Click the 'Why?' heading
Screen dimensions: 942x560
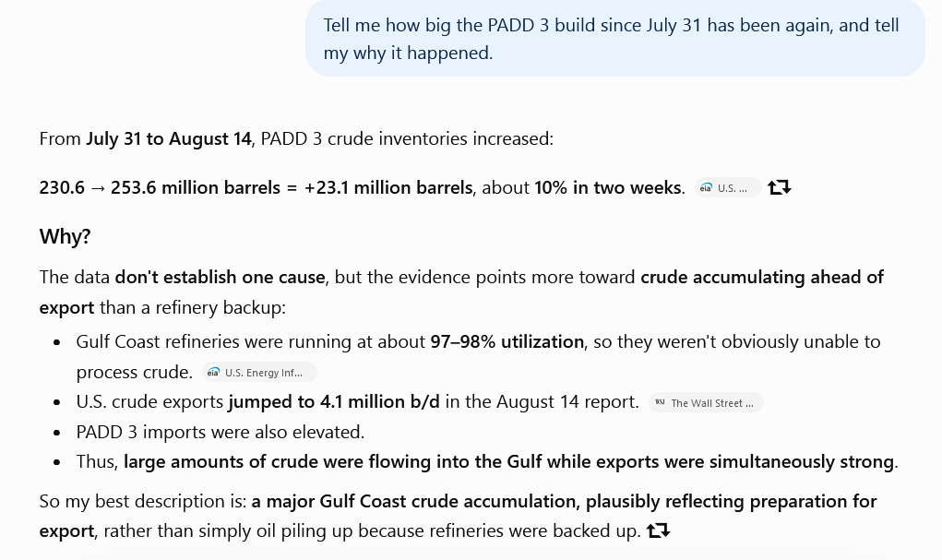click(x=65, y=236)
